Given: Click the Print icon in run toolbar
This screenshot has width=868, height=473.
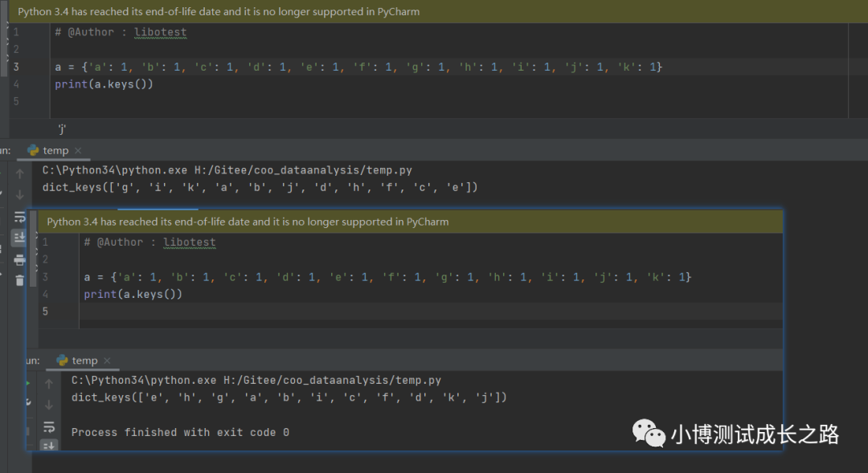Looking at the screenshot, I should (19, 259).
